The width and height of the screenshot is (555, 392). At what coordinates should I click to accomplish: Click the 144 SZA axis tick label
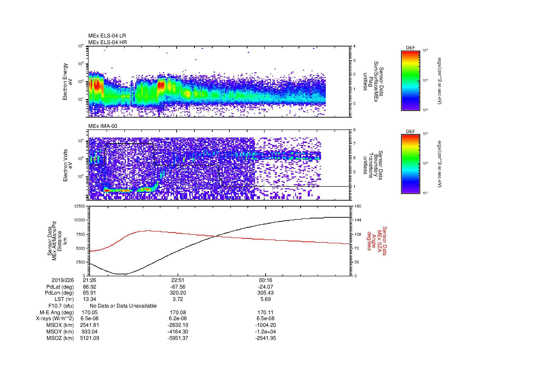coord(358,220)
